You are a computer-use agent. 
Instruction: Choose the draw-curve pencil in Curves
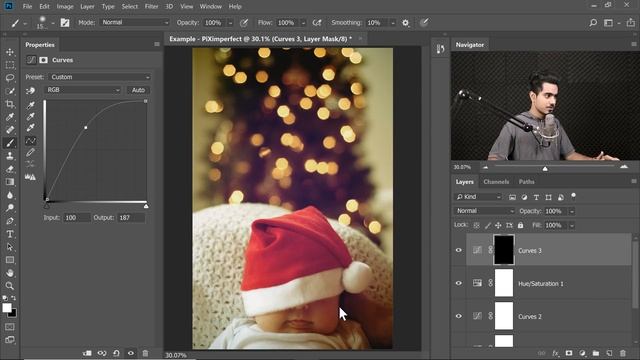(x=31, y=152)
